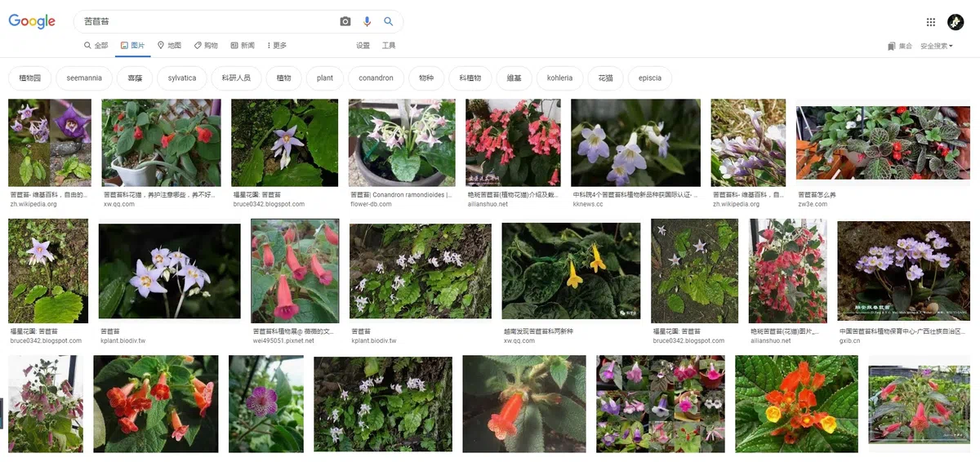Viewport: 980px width, 462px height.
Task: Expand the 更多 menu
Action: (x=278, y=46)
